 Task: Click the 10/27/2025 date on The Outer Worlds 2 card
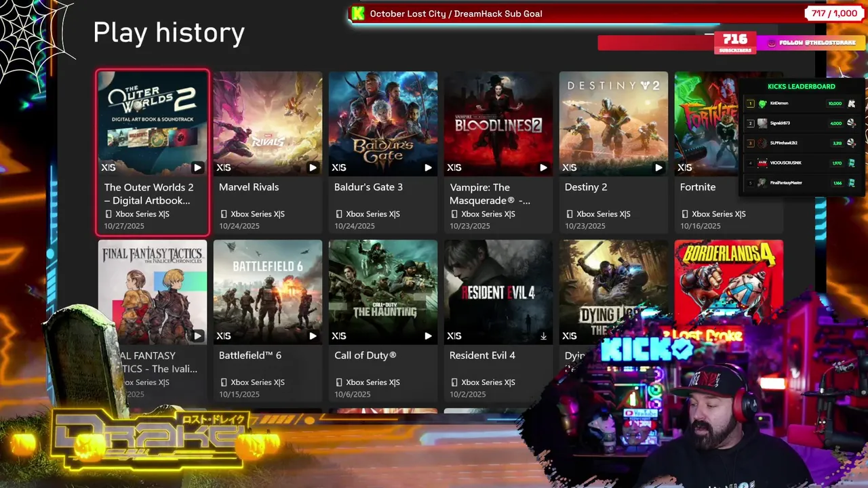coord(124,226)
